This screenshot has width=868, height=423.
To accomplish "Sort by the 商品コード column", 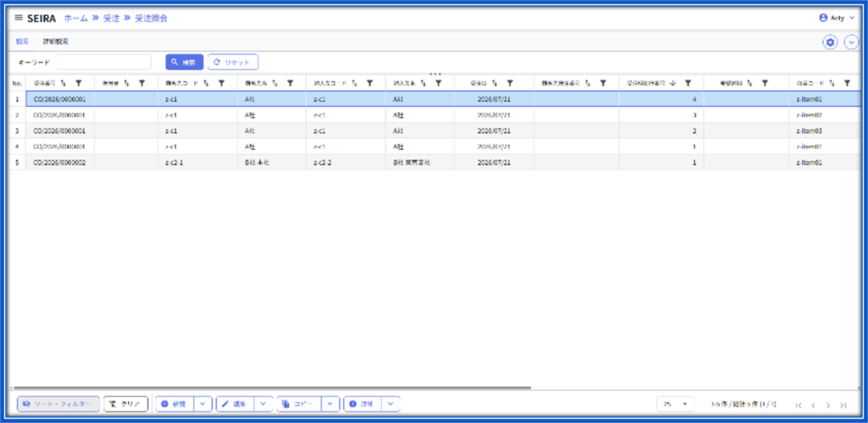I will point(832,83).
